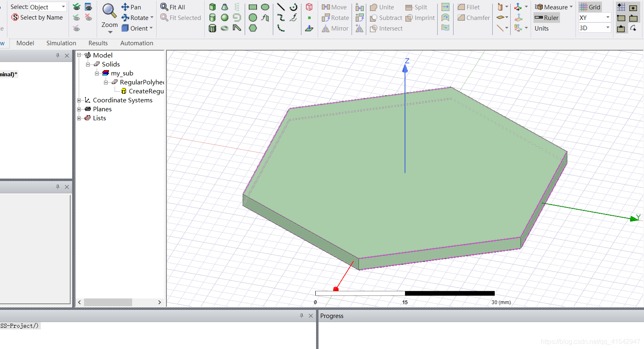This screenshot has height=349, width=644.
Task: Expand the Coordinate Systems tree node
Action: click(79, 100)
